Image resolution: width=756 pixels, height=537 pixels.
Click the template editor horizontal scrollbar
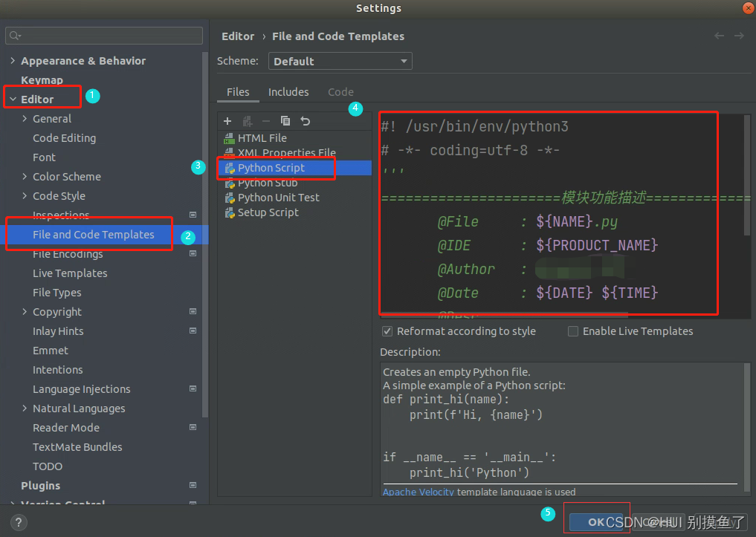(504, 316)
